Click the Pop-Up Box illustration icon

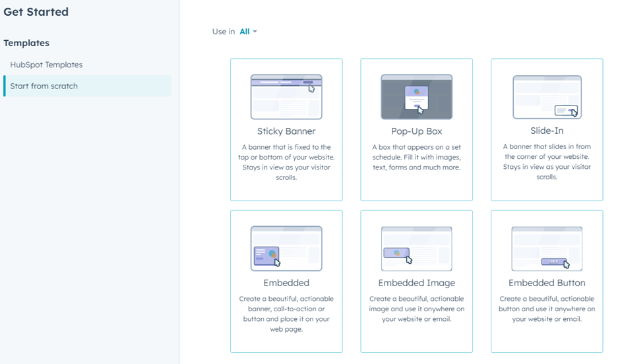pos(416,97)
